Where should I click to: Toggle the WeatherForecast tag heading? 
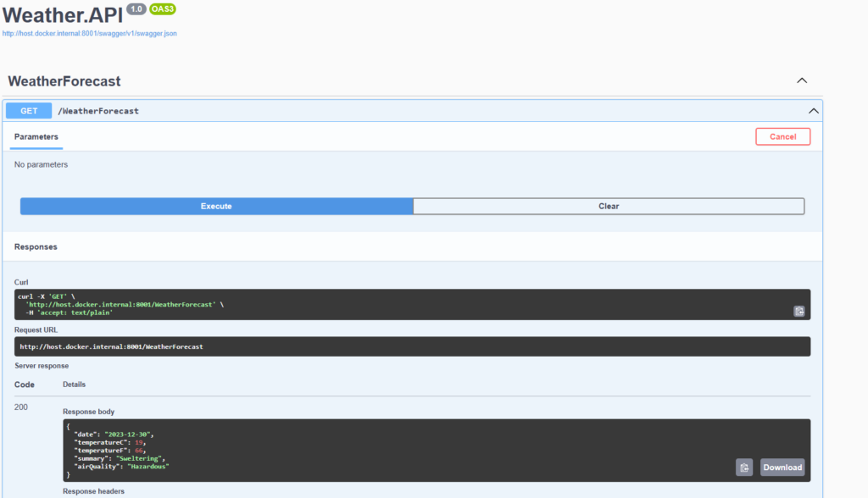(64, 81)
